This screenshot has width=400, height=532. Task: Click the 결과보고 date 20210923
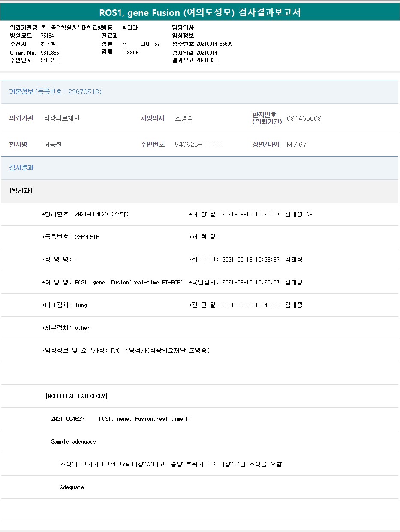click(207, 60)
